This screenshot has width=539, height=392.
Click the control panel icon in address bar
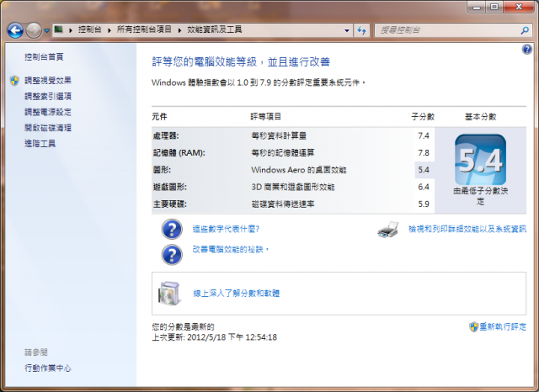click(59, 29)
